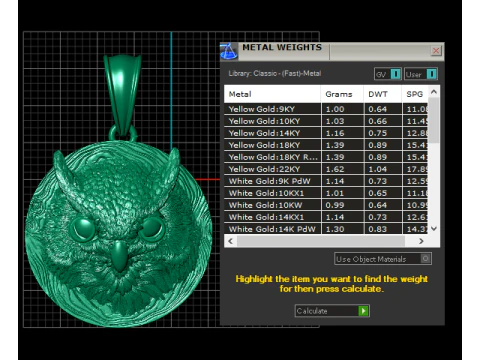Select the Yellow Gold:9KY row

point(326,109)
